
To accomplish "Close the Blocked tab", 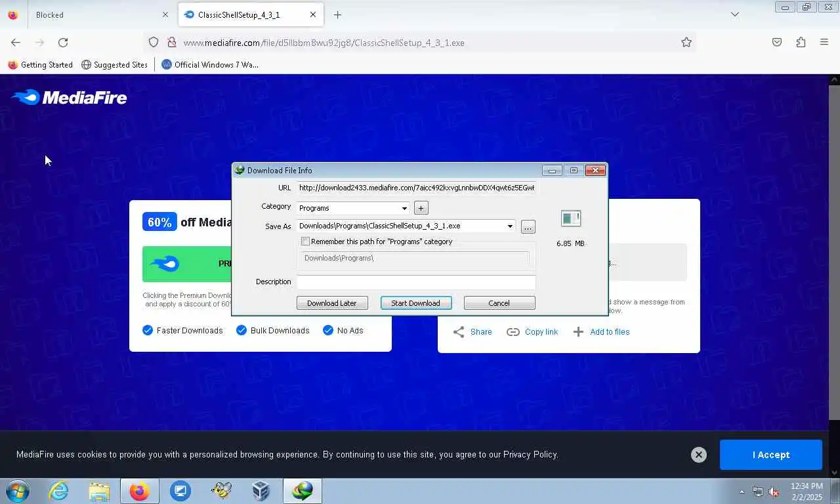I will pos(165,14).
